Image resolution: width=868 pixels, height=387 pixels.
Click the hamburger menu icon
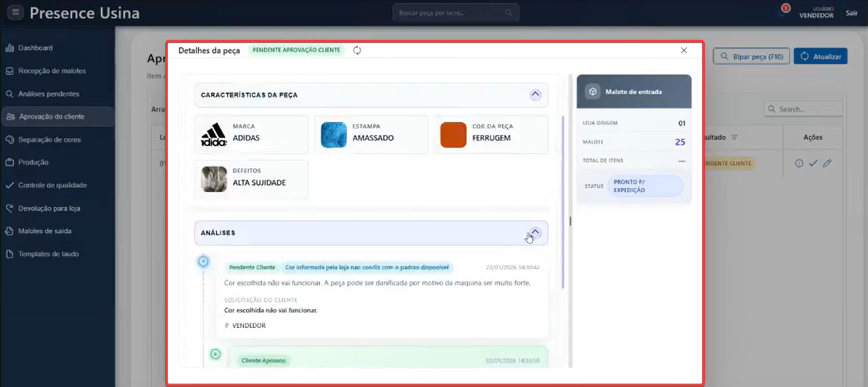(x=16, y=13)
